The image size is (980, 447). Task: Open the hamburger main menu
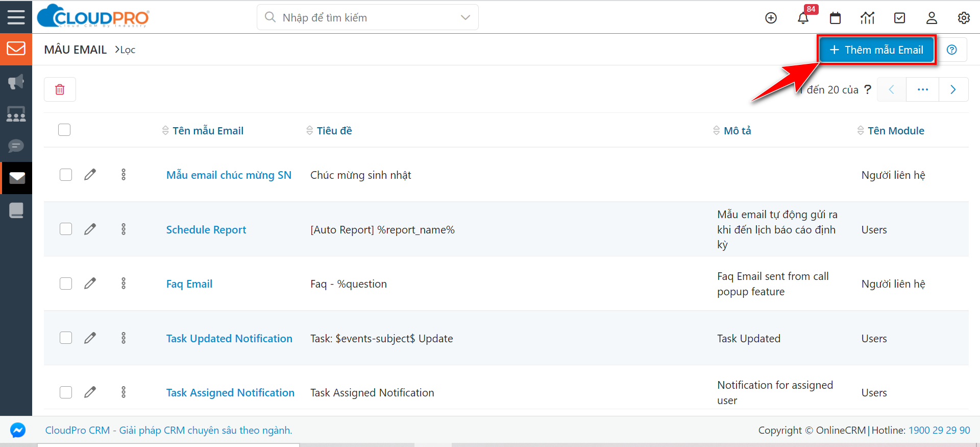[16, 17]
